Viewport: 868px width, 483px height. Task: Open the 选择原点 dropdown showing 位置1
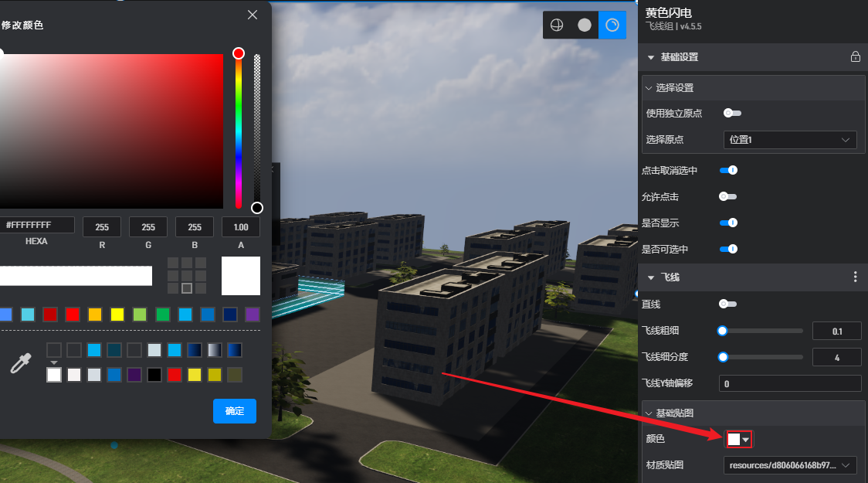point(790,140)
